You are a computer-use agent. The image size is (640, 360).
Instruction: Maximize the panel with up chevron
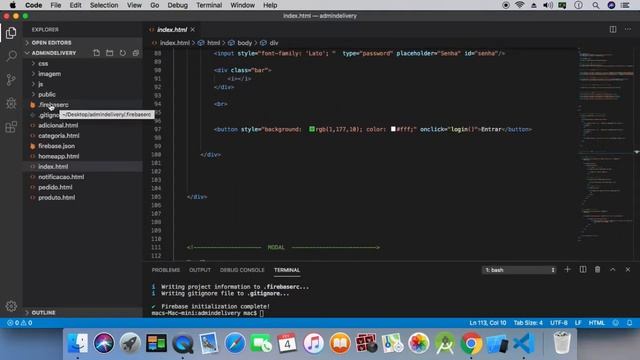click(613, 269)
